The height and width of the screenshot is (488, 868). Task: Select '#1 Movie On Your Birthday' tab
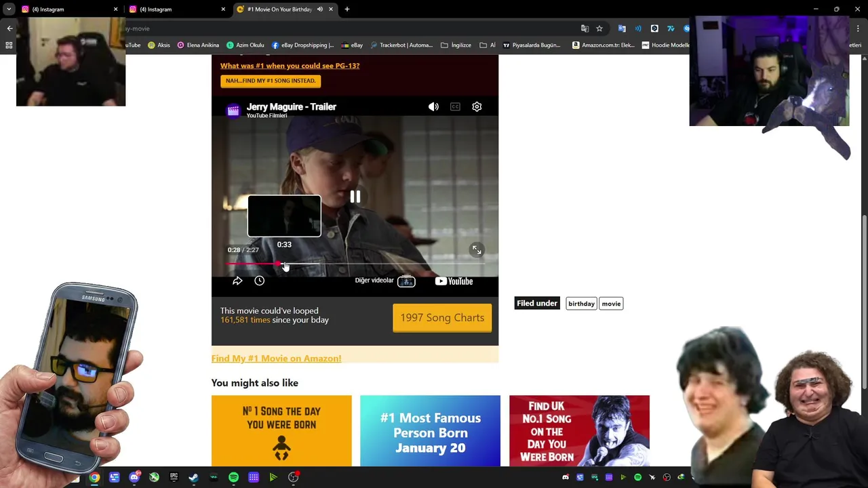point(278,9)
